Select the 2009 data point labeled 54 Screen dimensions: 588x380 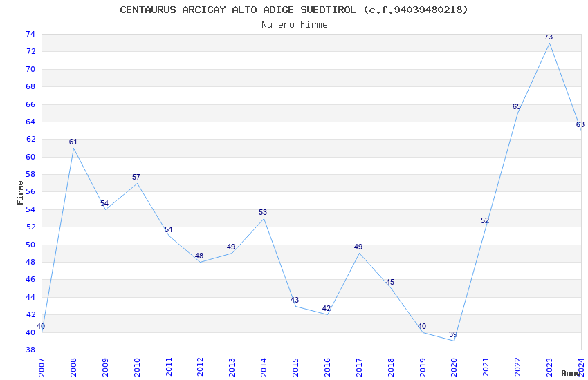coord(104,203)
